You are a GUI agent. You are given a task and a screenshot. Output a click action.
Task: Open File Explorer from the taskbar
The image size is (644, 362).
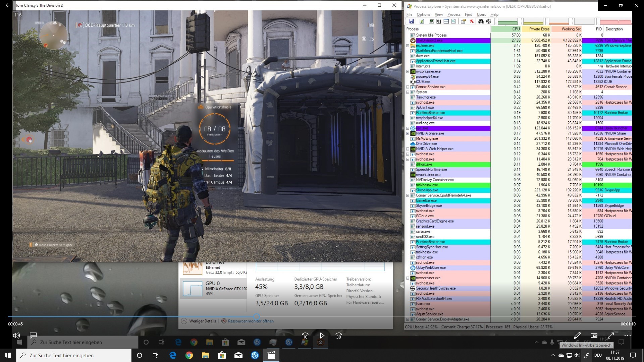tap(206, 355)
